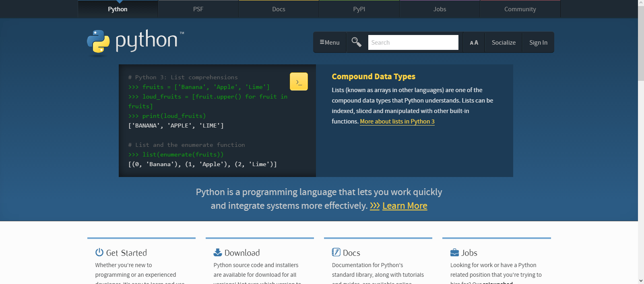Click the line list(enumerate(fruits))
The image size is (644, 284).
coord(176,154)
